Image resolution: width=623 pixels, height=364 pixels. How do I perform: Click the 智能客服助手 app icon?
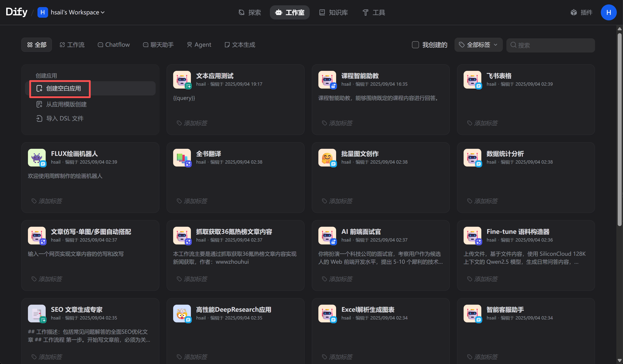[x=472, y=313]
